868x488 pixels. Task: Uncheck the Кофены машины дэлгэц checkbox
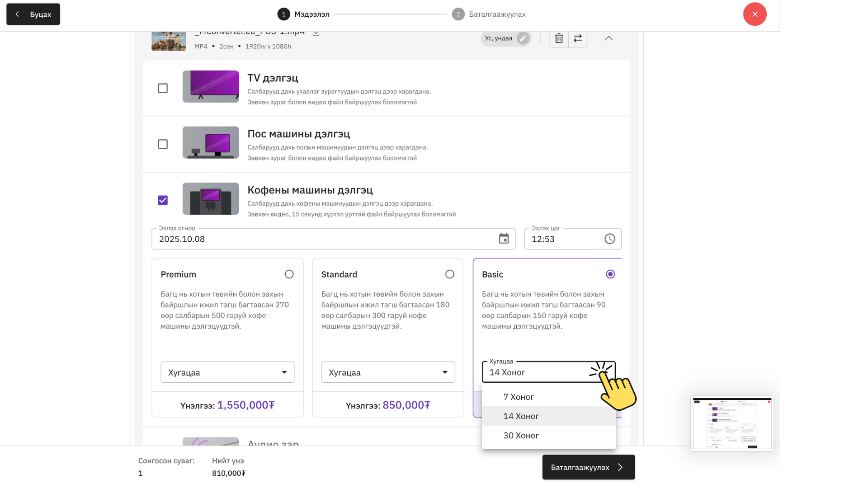click(163, 200)
